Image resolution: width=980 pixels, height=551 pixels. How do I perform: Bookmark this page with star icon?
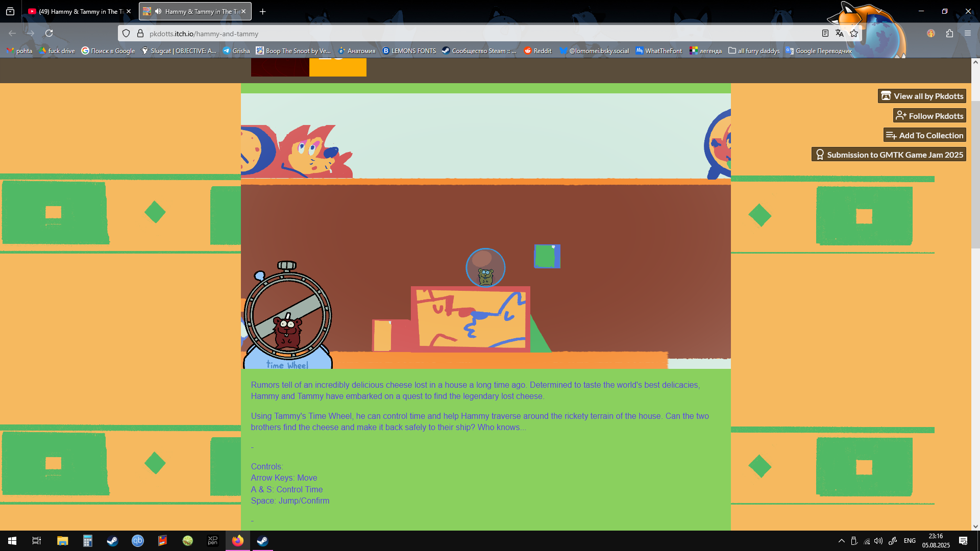854,33
